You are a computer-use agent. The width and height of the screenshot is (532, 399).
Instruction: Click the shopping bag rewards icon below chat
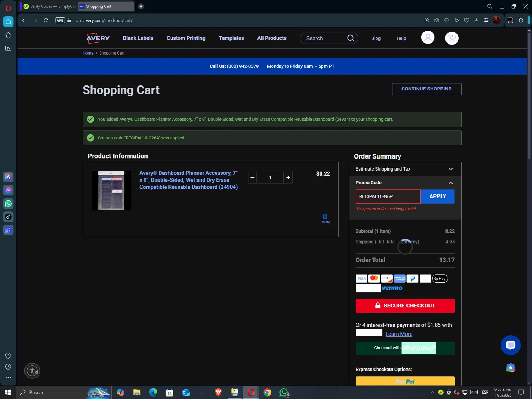pyautogui.click(x=510, y=368)
